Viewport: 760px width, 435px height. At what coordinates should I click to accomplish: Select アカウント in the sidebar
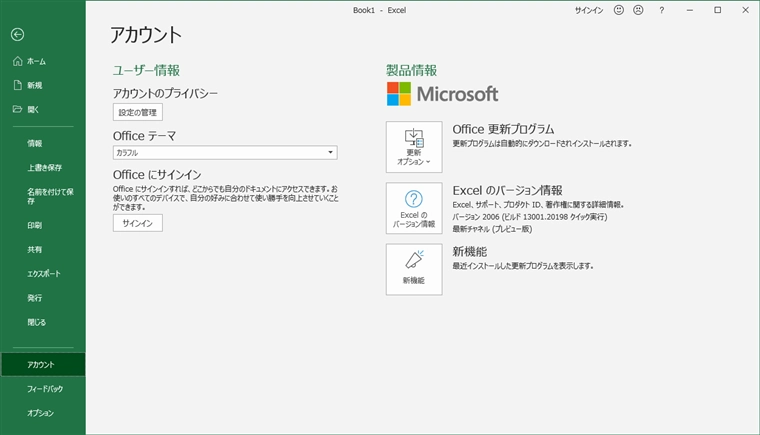coord(43,365)
